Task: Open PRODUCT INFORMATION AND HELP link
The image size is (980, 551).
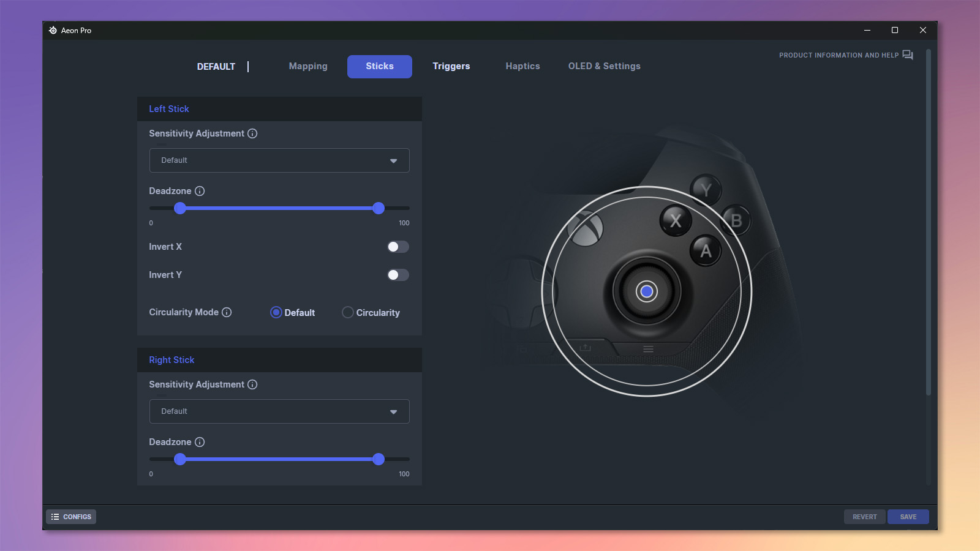Action: 839,55
